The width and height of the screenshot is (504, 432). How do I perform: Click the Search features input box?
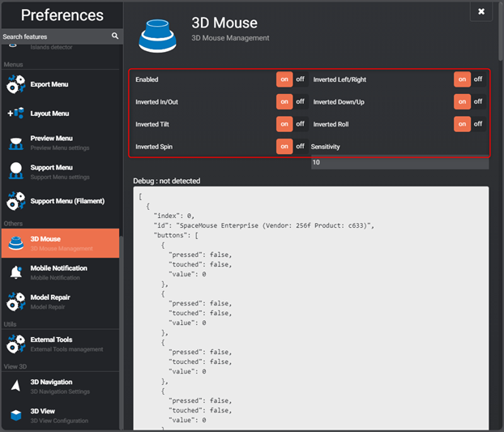53,36
